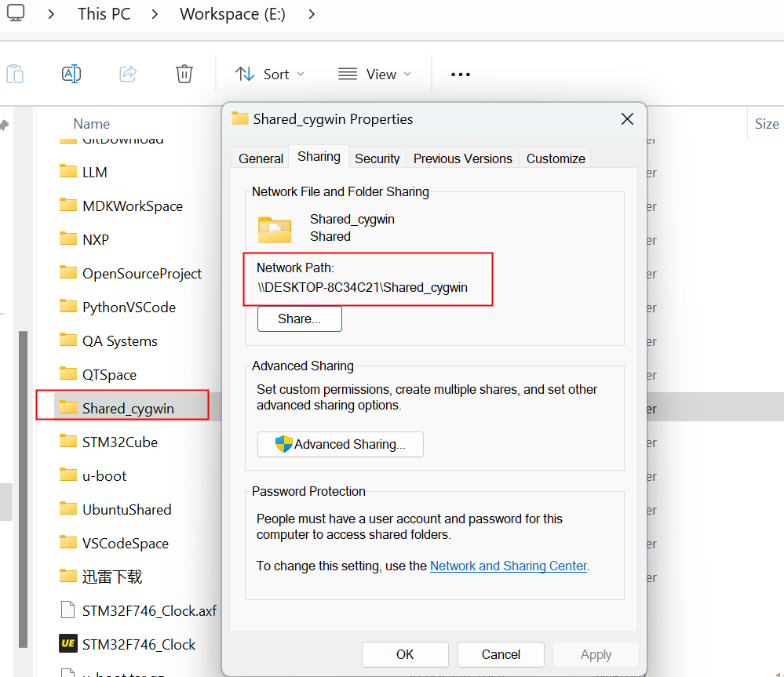Open the View dropdown menu
The height and width of the screenshot is (677, 784).
374,74
